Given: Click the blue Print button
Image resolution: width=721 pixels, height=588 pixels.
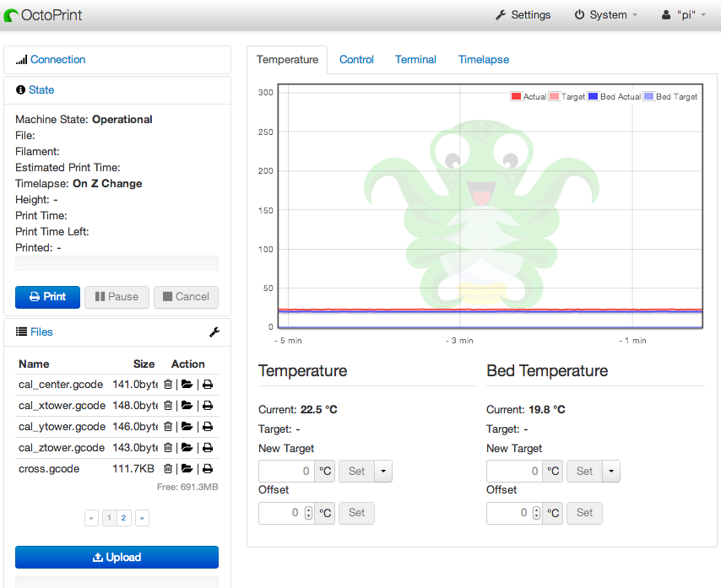Looking at the screenshot, I should coord(48,297).
